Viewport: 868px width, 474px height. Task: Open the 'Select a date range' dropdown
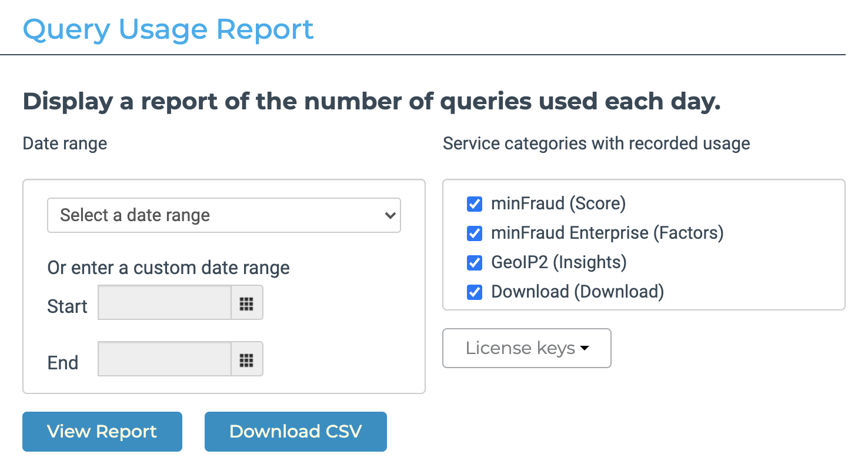tap(223, 215)
